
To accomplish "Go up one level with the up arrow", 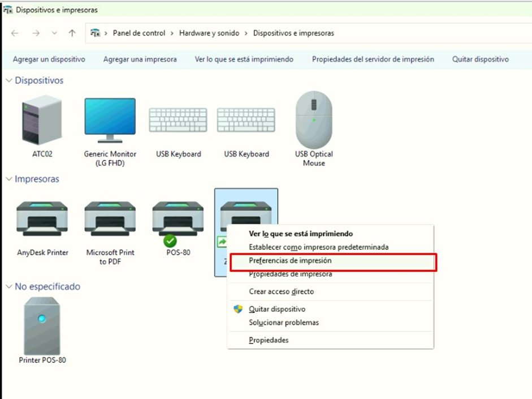I will click(x=72, y=33).
